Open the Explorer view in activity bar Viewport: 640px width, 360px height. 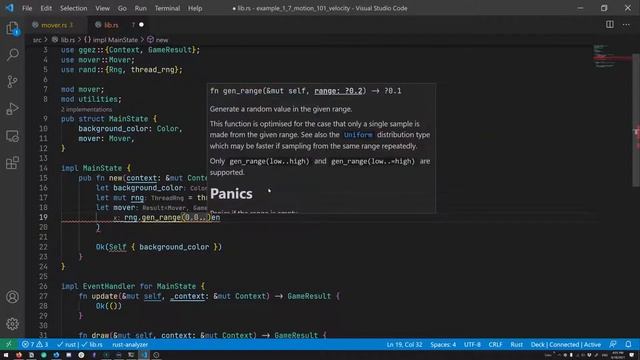(x=12, y=29)
